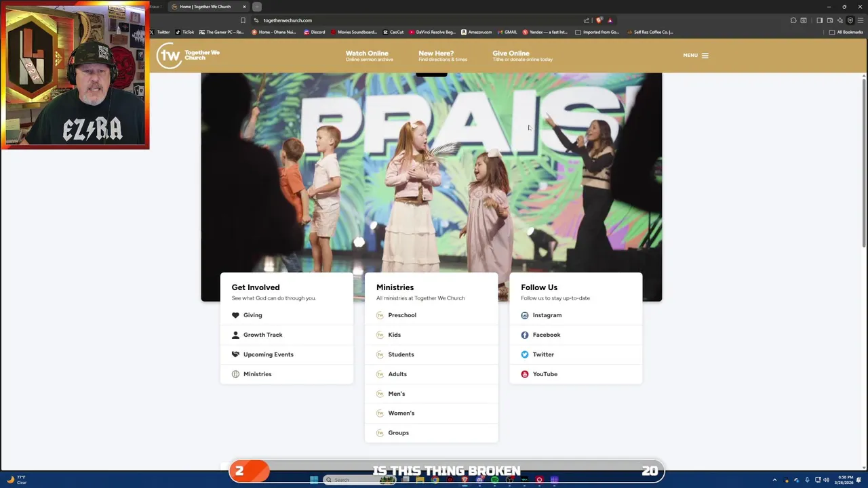Open the Twitter bookmark
Viewport: 868px width, 488px height.
pyautogui.click(x=159, y=32)
